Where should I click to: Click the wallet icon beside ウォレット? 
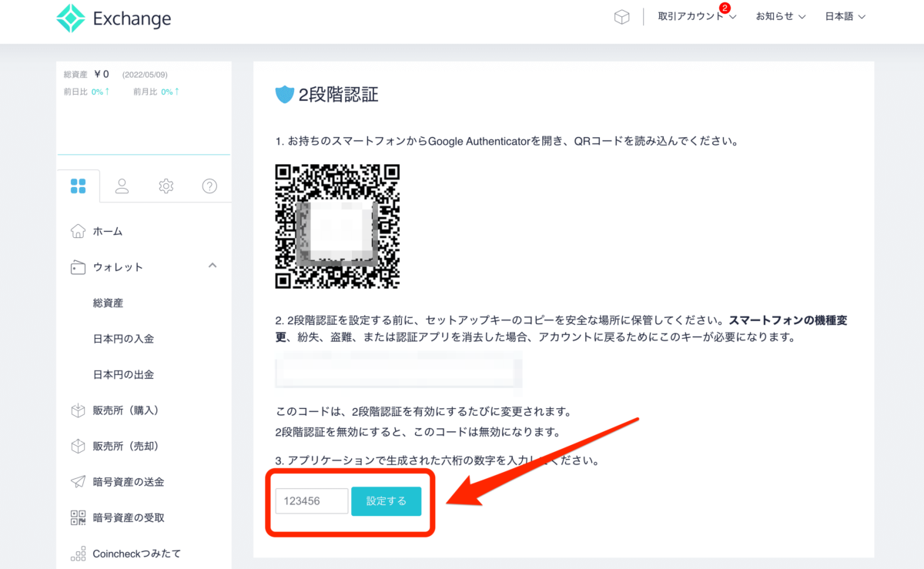tap(78, 267)
